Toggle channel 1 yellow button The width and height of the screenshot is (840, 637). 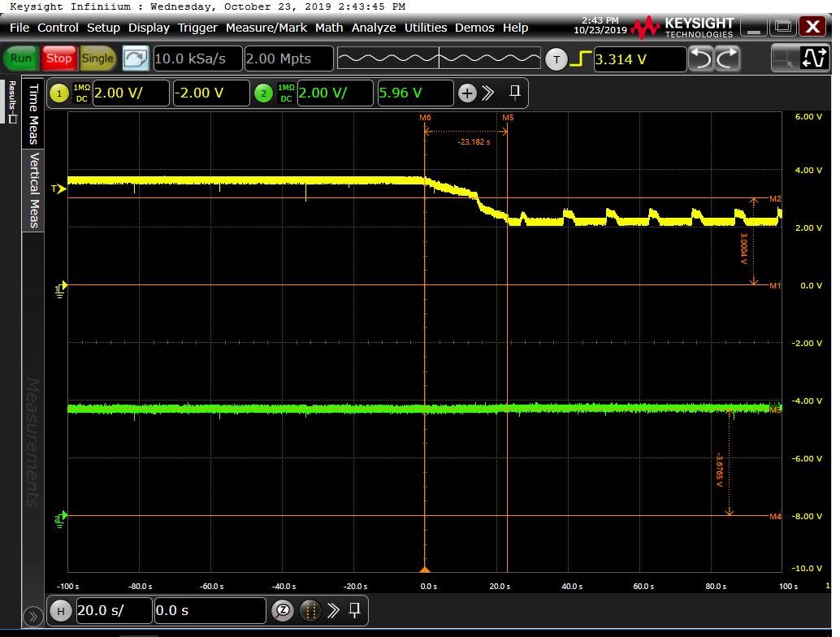pyautogui.click(x=59, y=93)
